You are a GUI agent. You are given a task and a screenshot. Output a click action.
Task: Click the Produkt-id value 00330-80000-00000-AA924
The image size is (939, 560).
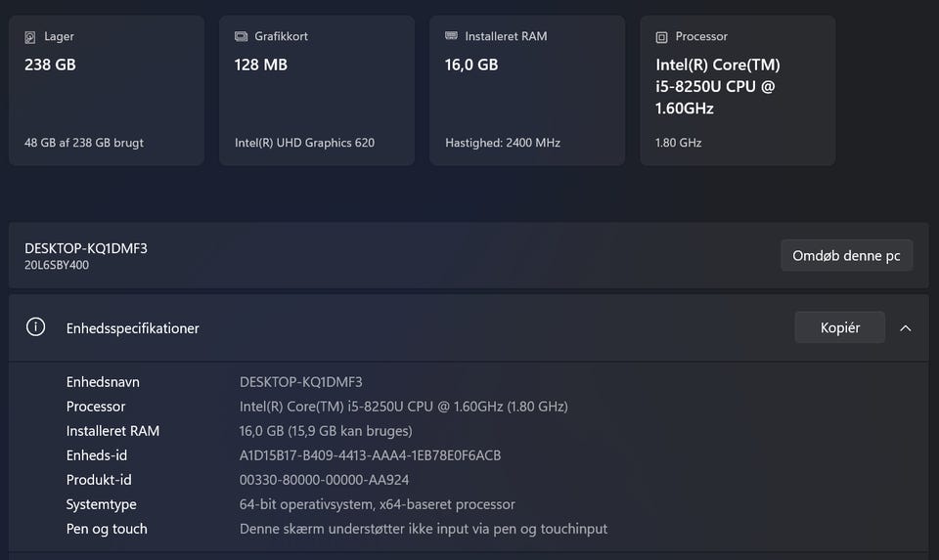click(324, 480)
